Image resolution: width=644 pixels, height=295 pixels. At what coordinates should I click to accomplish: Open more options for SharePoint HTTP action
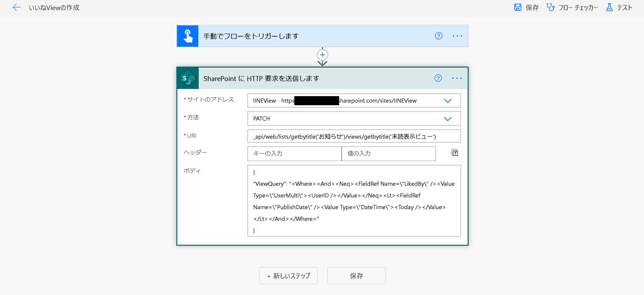click(457, 78)
